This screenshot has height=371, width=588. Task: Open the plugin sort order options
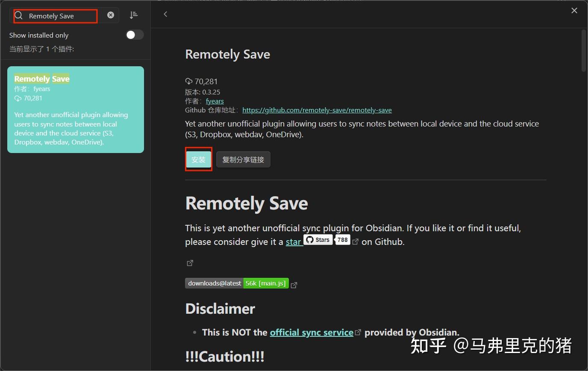(x=134, y=15)
